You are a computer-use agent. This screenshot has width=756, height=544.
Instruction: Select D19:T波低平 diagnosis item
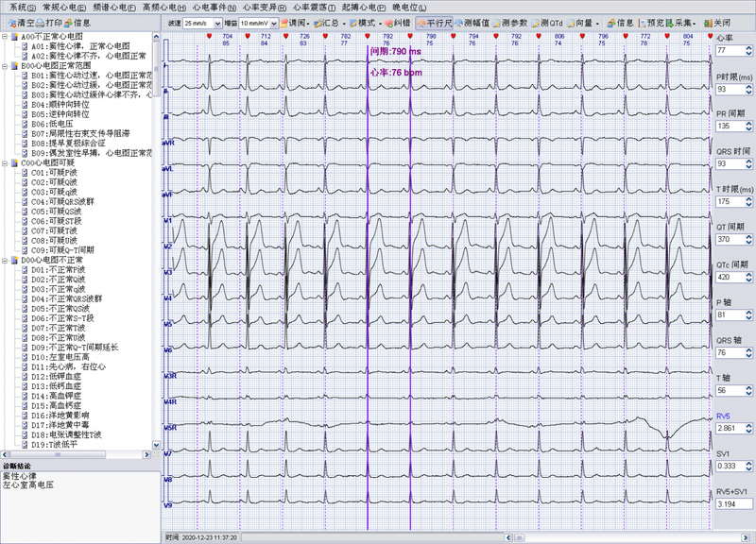pyautogui.click(x=54, y=444)
